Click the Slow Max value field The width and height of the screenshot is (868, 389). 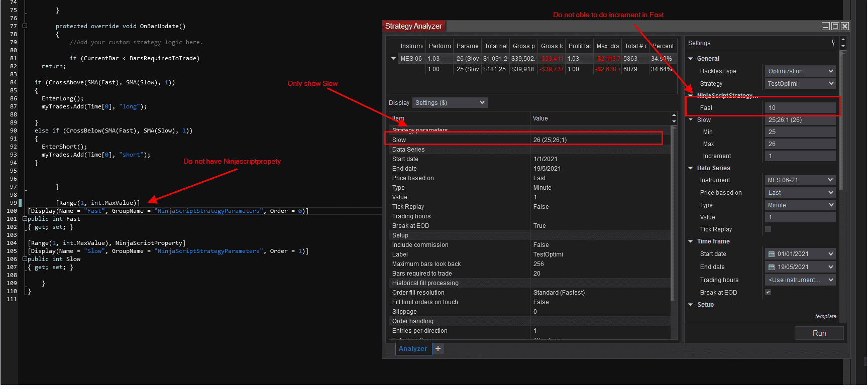pyautogui.click(x=800, y=144)
